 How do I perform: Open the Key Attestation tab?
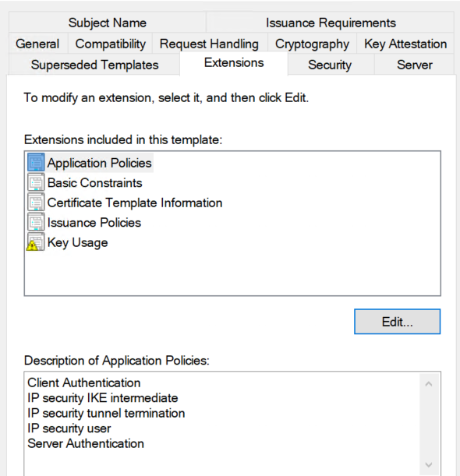(405, 44)
